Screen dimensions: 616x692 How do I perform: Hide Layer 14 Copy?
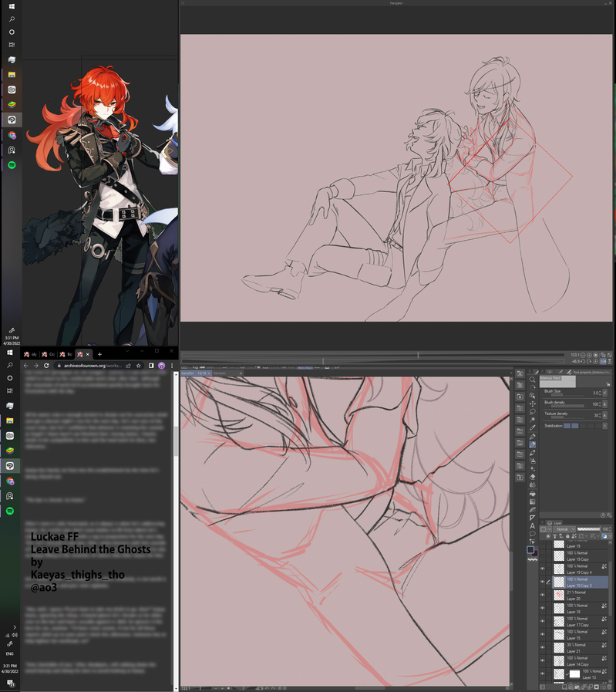tap(542, 660)
